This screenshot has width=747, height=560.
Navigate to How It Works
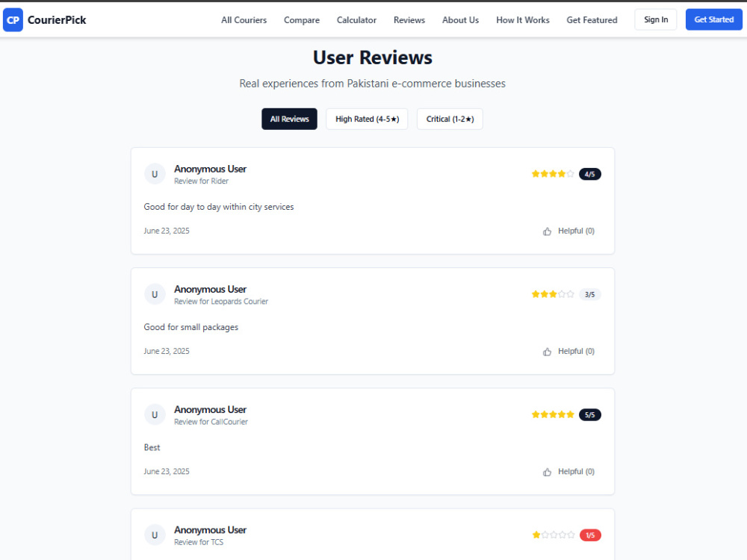(523, 20)
